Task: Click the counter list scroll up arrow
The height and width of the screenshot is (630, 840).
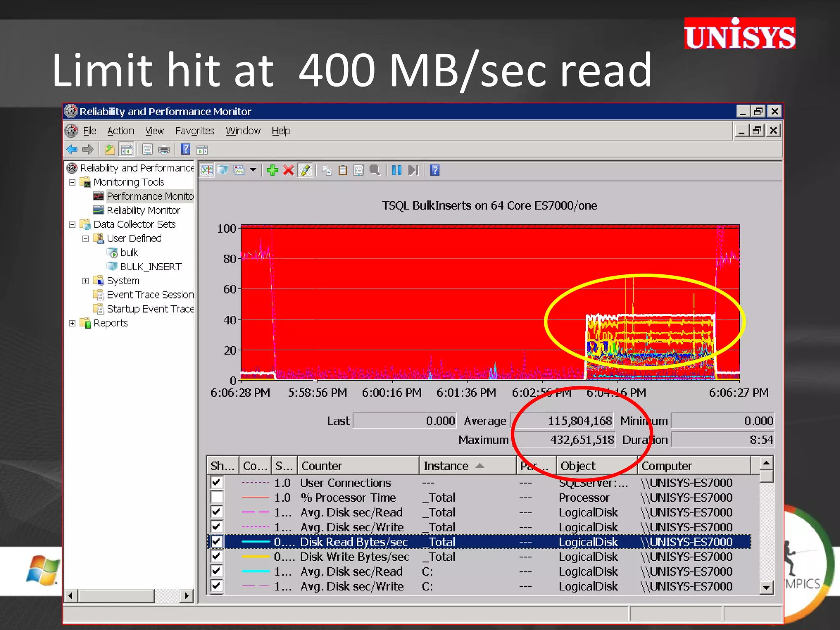Action: tap(766, 463)
